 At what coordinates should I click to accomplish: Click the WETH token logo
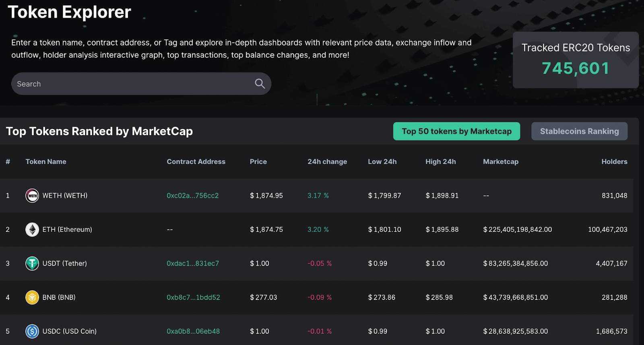[32, 196]
